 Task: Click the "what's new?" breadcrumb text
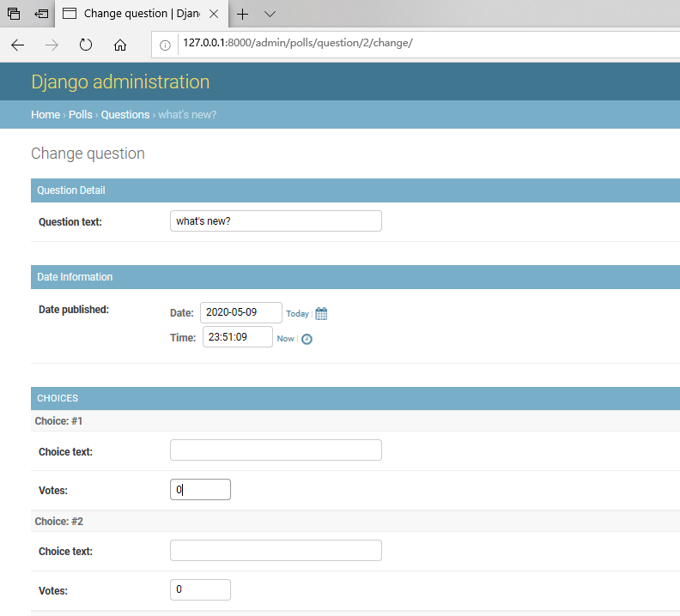click(x=187, y=114)
